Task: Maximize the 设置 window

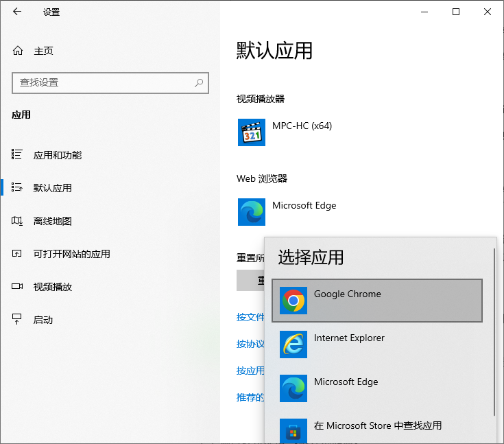Action: point(456,12)
